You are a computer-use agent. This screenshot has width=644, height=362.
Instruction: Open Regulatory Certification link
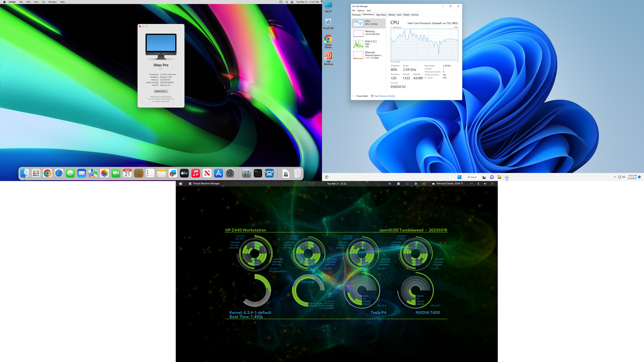point(161,96)
